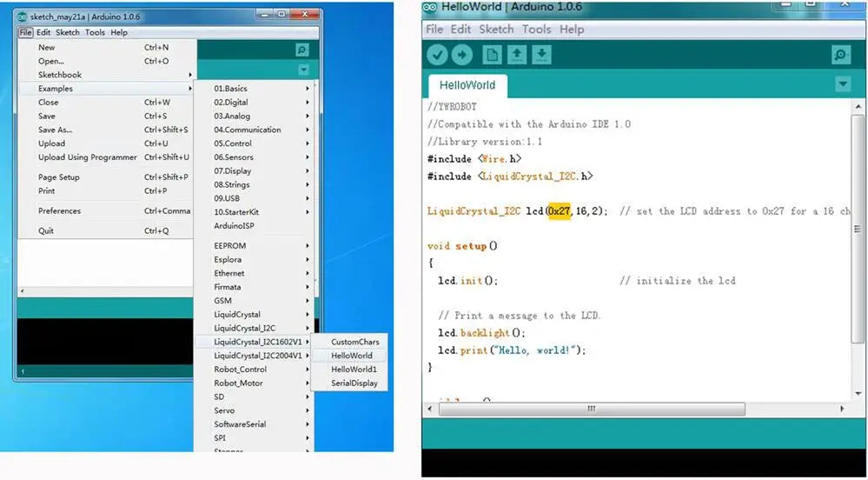Expand Esplora library examples
The image size is (868, 480).
point(254,259)
